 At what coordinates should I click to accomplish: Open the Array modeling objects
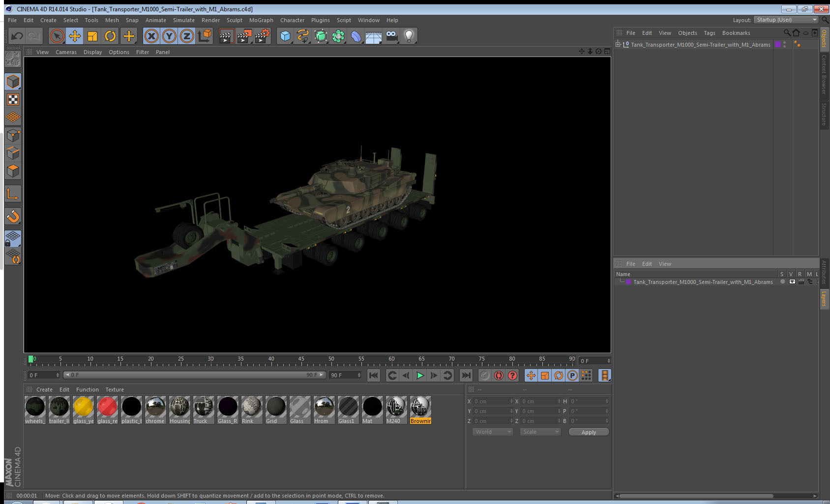[338, 36]
